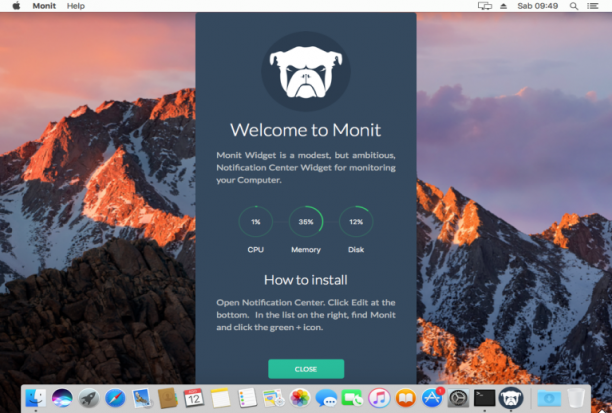Open App Store with notification badge
Viewport: 612px width, 413px height.
(x=432, y=398)
